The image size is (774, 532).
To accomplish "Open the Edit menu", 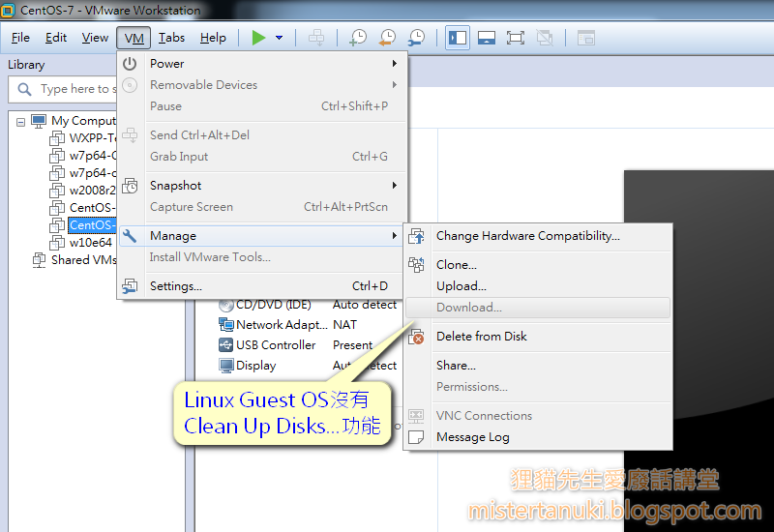I will coord(56,38).
